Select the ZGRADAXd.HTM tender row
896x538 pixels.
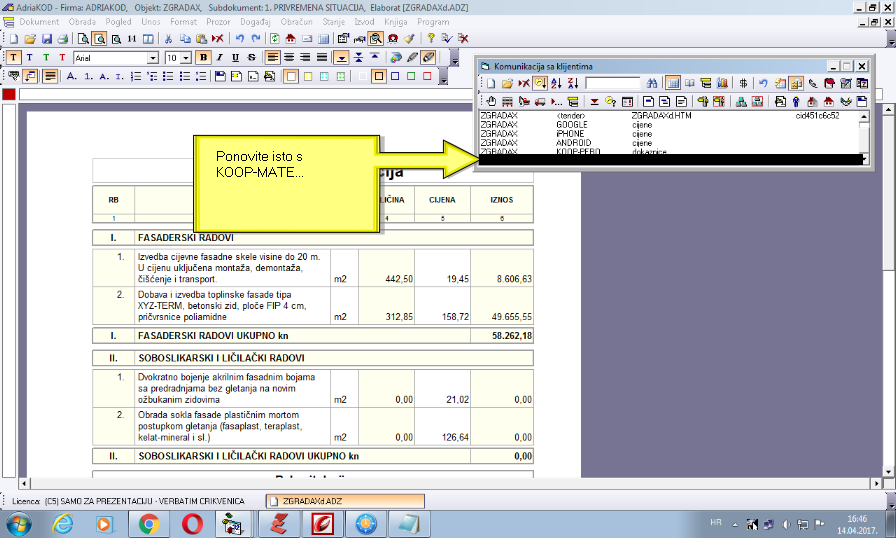(x=669, y=115)
